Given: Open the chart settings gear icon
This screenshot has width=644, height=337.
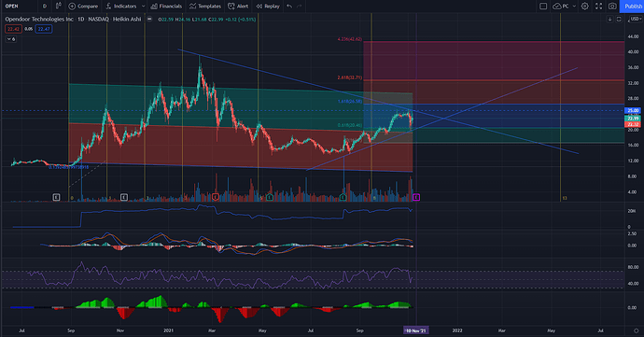Looking at the screenshot, I should (x=584, y=7).
